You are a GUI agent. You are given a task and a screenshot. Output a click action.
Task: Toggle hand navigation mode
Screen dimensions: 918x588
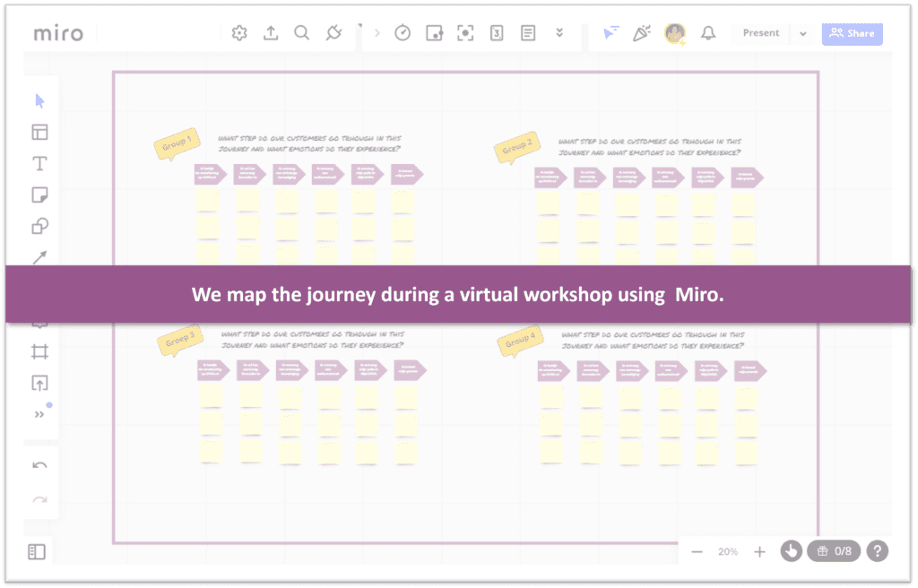tap(790, 551)
